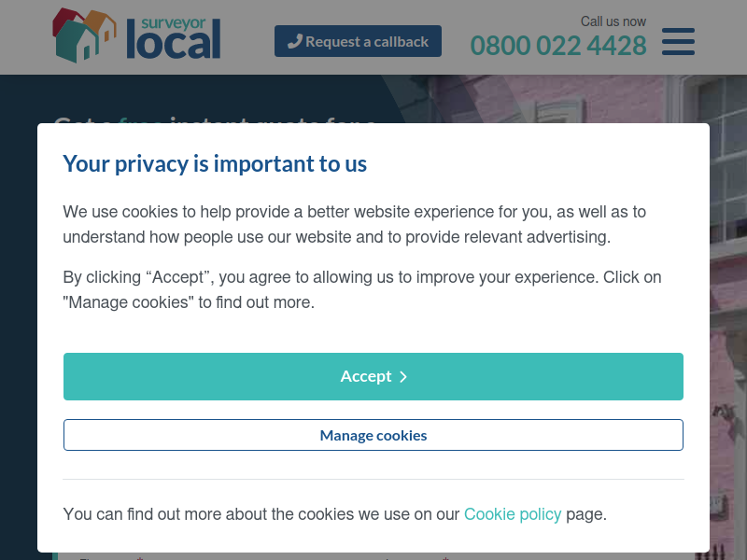This screenshot has width=747, height=560.
Task: Click the chevron arrow beside Accept
Action: click(x=403, y=377)
